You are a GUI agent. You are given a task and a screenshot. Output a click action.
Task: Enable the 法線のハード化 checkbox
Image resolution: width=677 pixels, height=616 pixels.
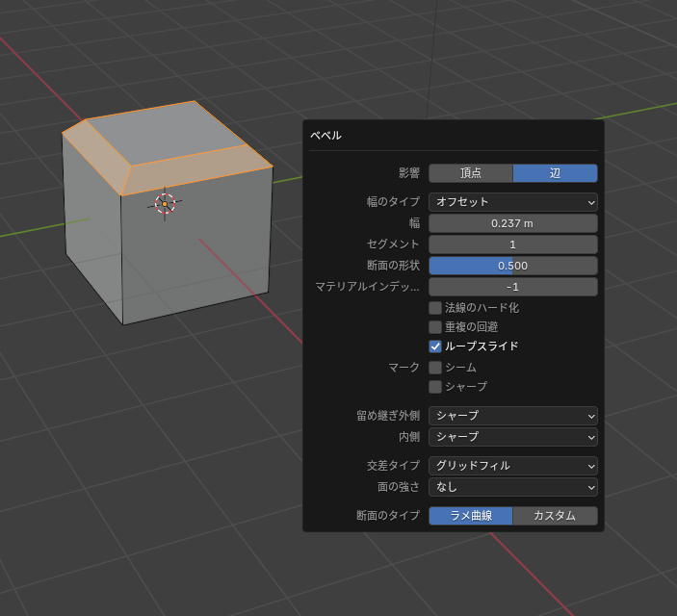pos(435,308)
